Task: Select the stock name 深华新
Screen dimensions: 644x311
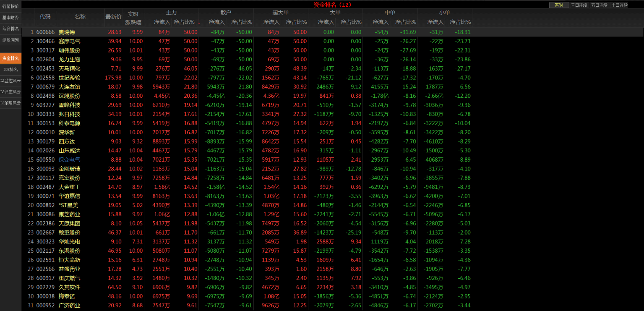Action: [x=67, y=132]
